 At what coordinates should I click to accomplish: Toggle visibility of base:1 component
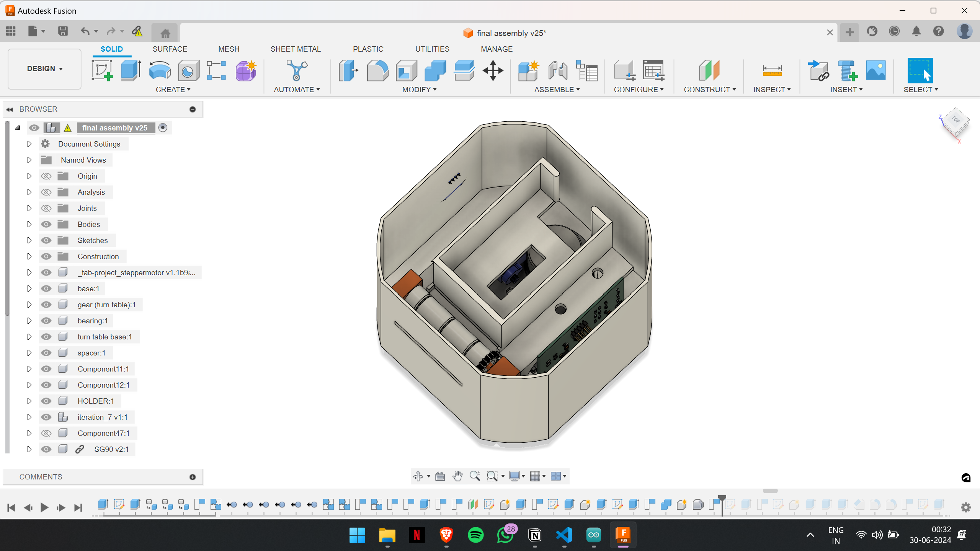coord(46,289)
